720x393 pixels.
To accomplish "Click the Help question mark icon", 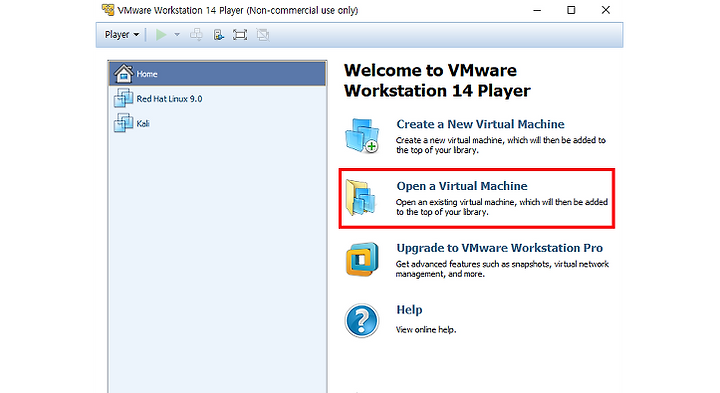I will (362, 320).
